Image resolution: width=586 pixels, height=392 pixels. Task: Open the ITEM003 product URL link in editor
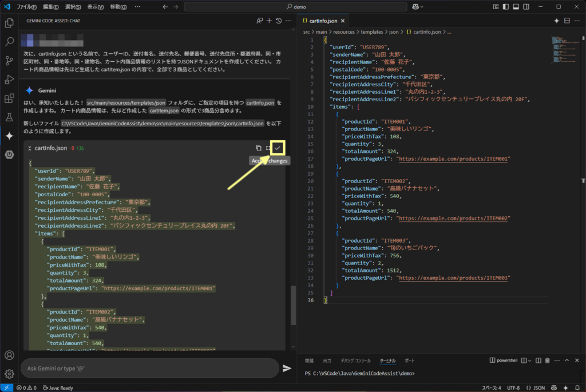pyautogui.click(x=453, y=278)
